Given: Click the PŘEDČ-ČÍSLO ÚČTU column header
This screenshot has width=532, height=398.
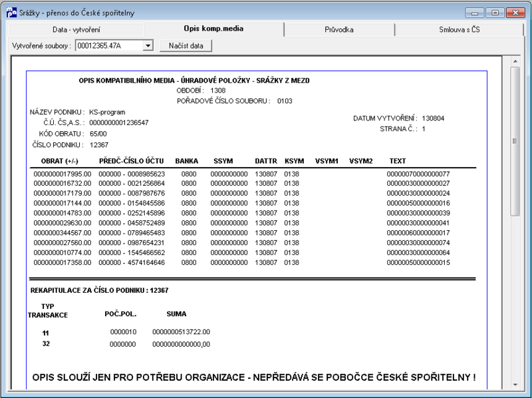Looking at the screenshot, I should pos(131,161).
